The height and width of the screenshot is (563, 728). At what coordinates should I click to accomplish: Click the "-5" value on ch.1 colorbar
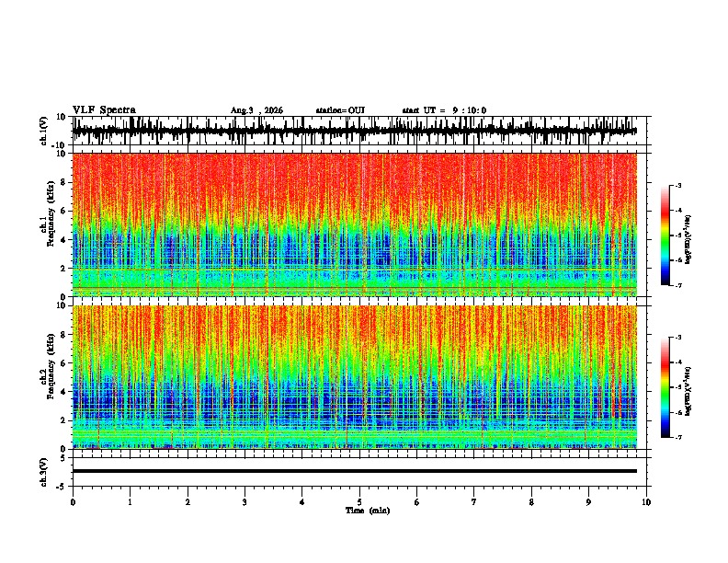pyautogui.click(x=677, y=236)
